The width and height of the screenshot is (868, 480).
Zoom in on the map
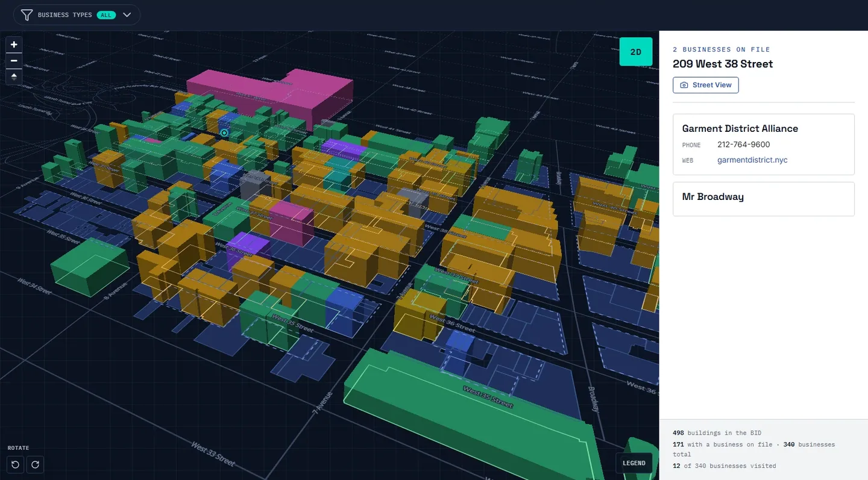(14, 45)
